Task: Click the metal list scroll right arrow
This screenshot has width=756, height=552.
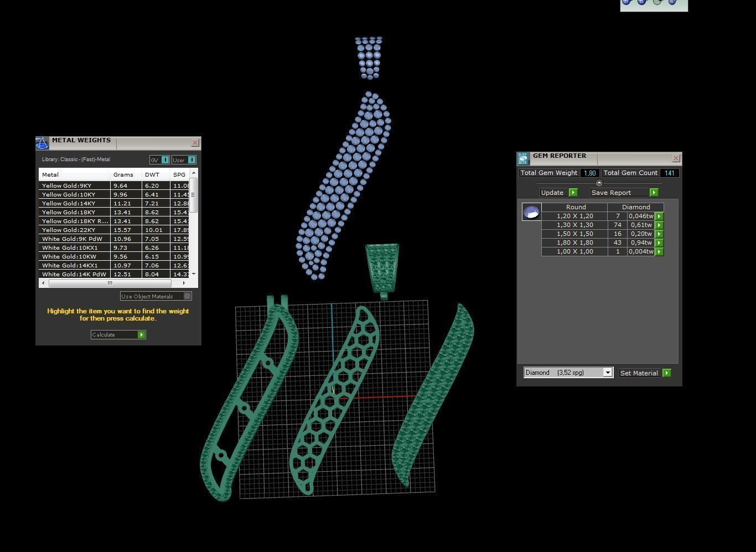Action: [184, 283]
